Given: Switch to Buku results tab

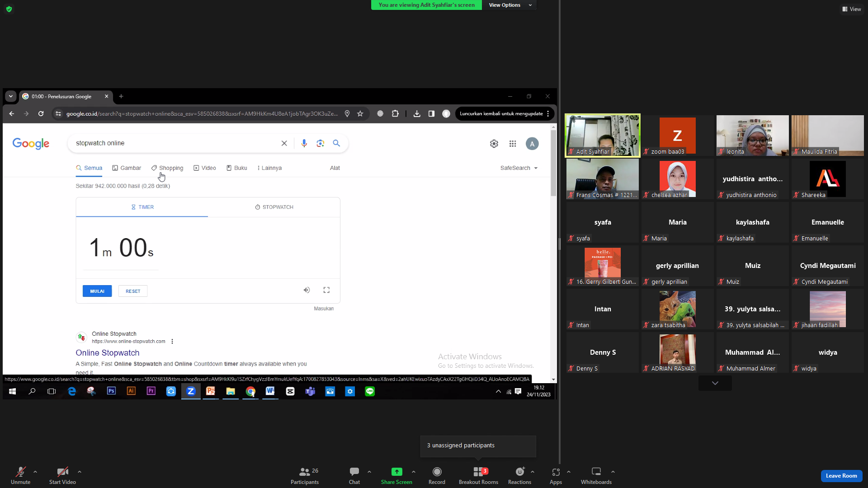Looking at the screenshot, I should click(x=237, y=168).
